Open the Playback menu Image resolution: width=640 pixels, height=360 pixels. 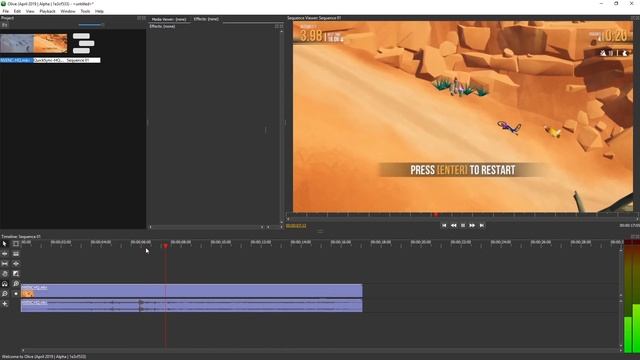pyautogui.click(x=47, y=11)
